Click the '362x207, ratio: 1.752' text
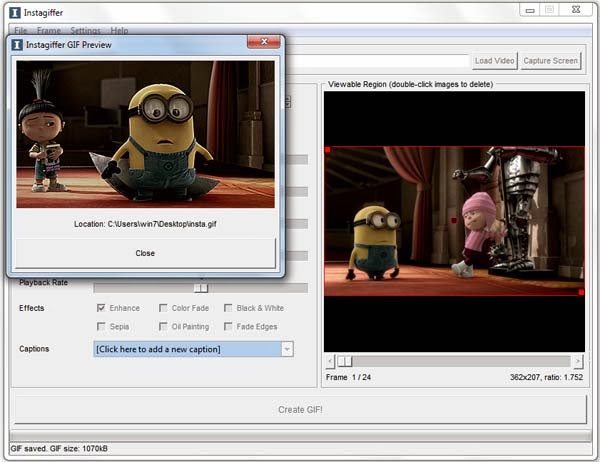The height and width of the screenshot is (462, 600). pos(546,377)
